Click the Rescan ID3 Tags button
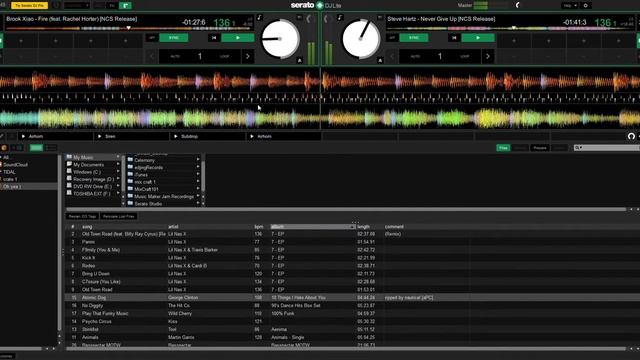 pos(82,216)
